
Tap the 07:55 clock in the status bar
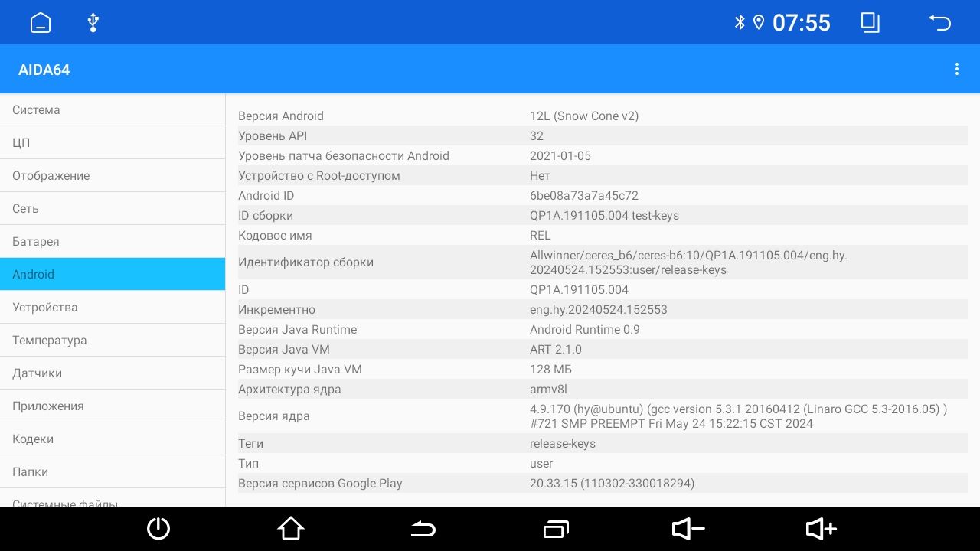point(802,22)
